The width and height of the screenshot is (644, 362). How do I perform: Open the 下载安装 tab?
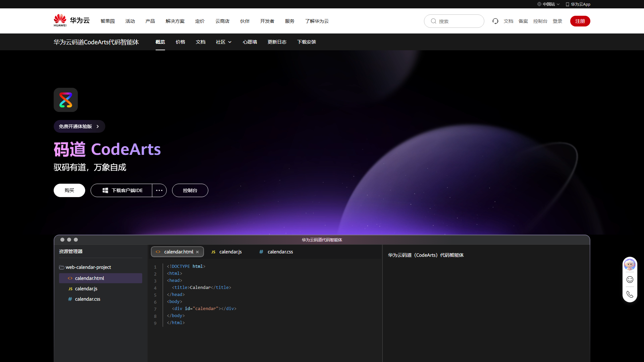[307, 42]
